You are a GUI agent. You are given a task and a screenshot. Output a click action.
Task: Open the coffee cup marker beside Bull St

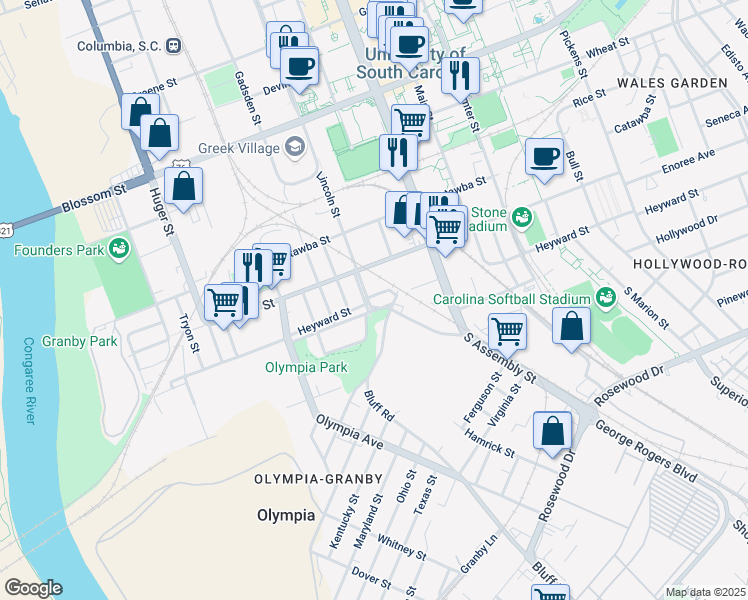click(x=544, y=158)
